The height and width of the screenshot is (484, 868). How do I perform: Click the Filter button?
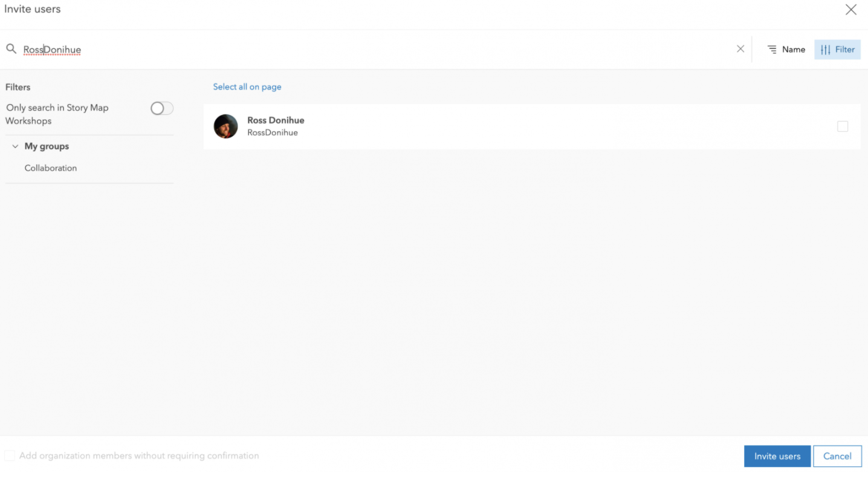[x=837, y=50]
